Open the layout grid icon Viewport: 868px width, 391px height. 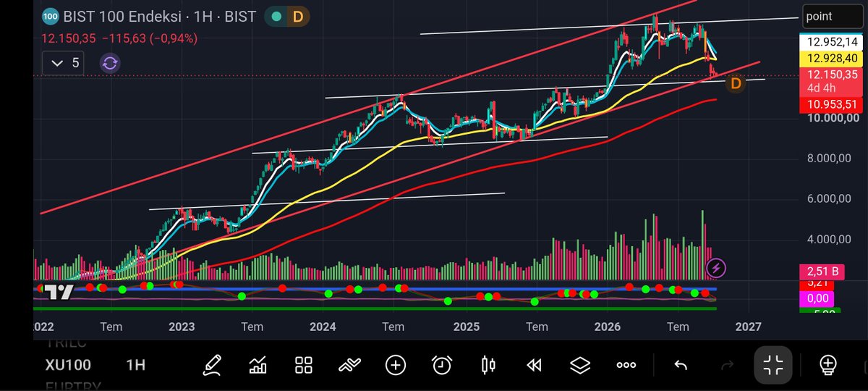[303, 365]
